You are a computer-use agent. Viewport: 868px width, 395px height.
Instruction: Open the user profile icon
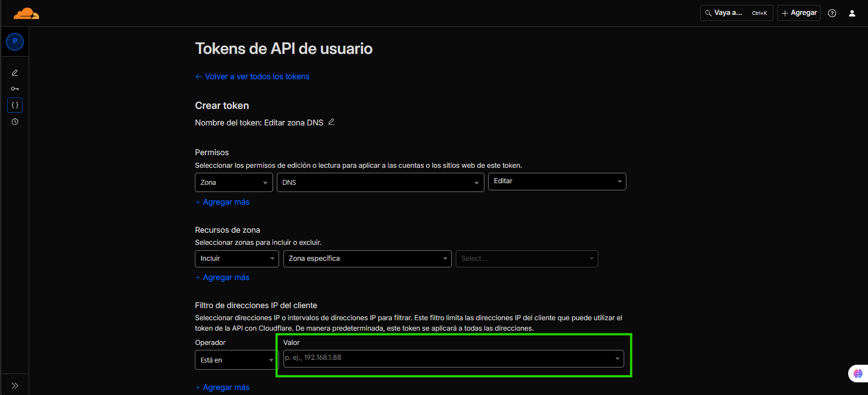coord(852,13)
